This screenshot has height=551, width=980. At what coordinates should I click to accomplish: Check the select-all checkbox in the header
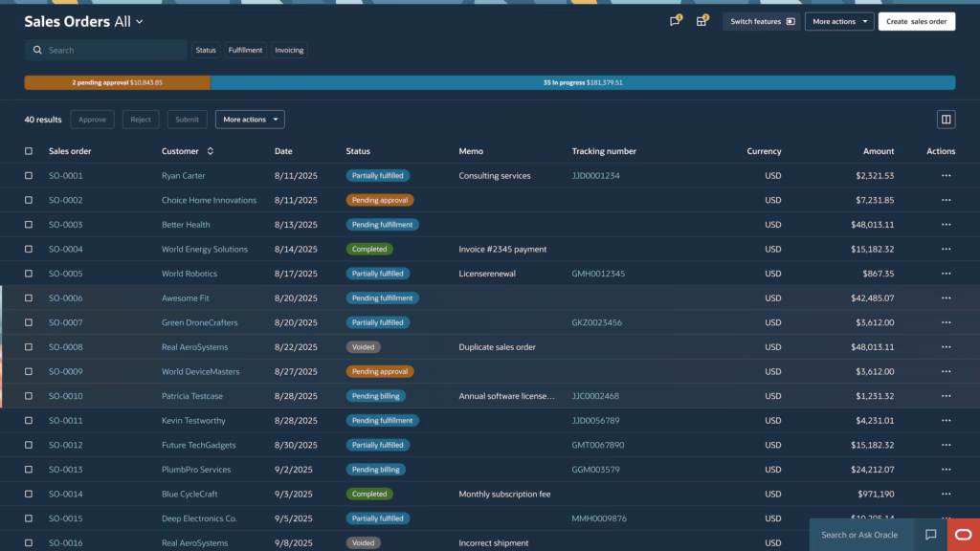pyautogui.click(x=28, y=150)
